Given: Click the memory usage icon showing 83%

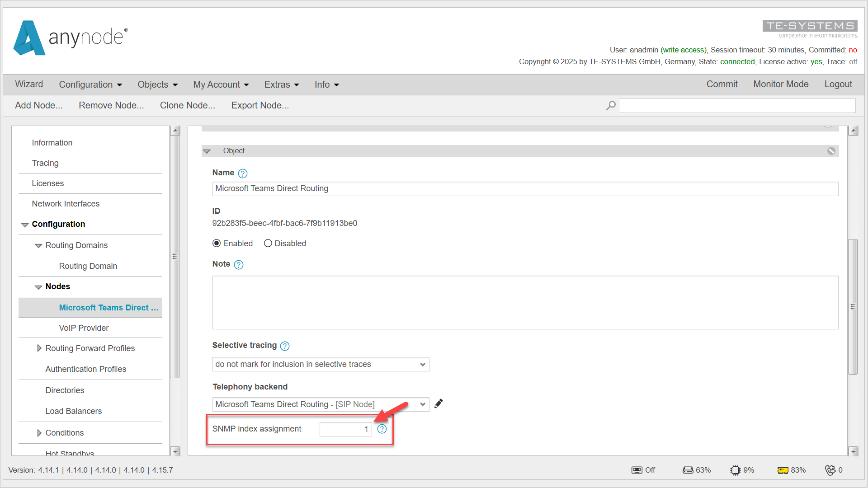Looking at the screenshot, I should click(783, 470).
